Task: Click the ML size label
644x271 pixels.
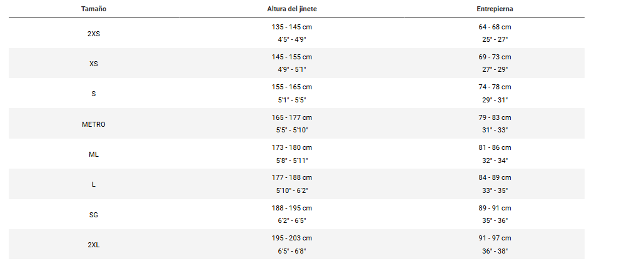Action: (94, 154)
